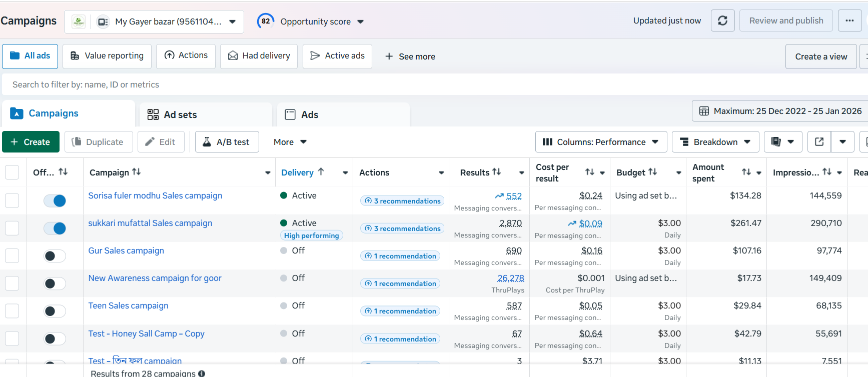Expand Columns: Performance dropdown

coord(601,142)
